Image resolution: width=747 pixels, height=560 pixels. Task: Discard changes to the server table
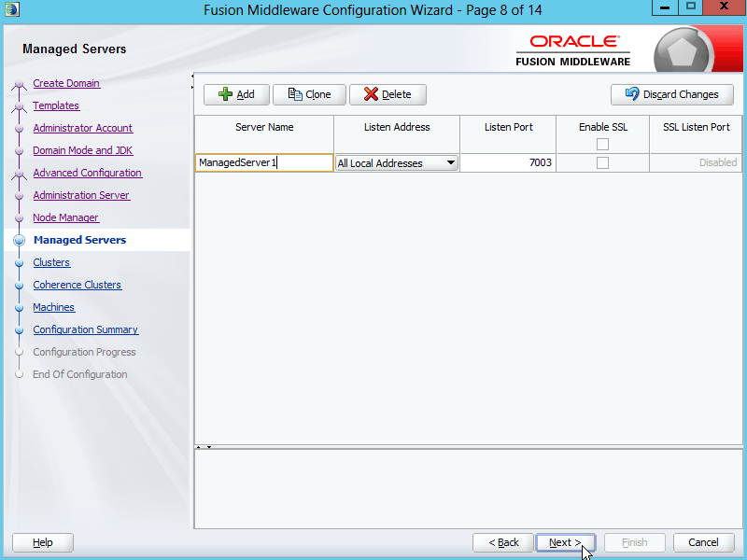pos(671,94)
